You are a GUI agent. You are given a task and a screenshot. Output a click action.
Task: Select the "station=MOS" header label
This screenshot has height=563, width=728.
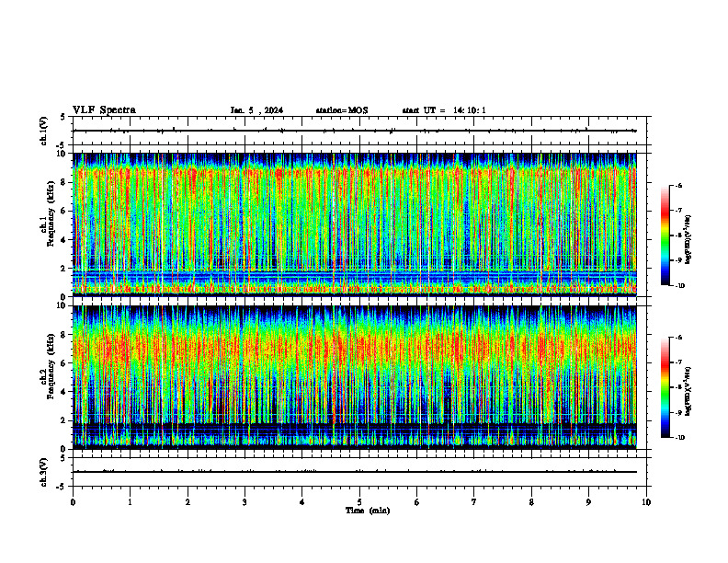pyautogui.click(x=342, y=110)
